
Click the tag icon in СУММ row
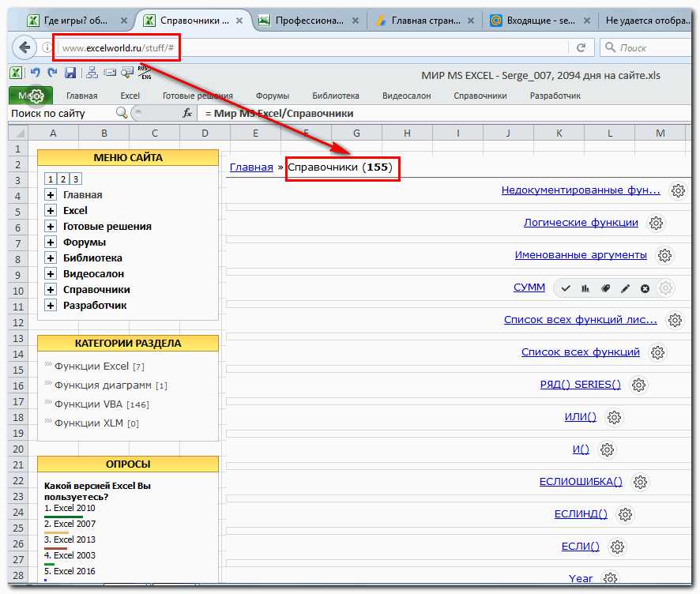coord(605,288)
